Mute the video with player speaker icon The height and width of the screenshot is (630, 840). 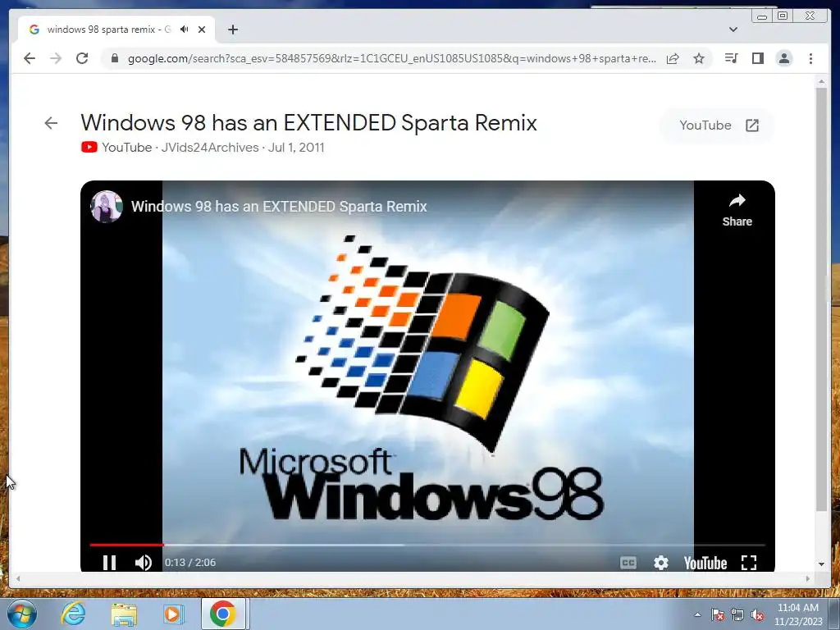click(144, 563)
